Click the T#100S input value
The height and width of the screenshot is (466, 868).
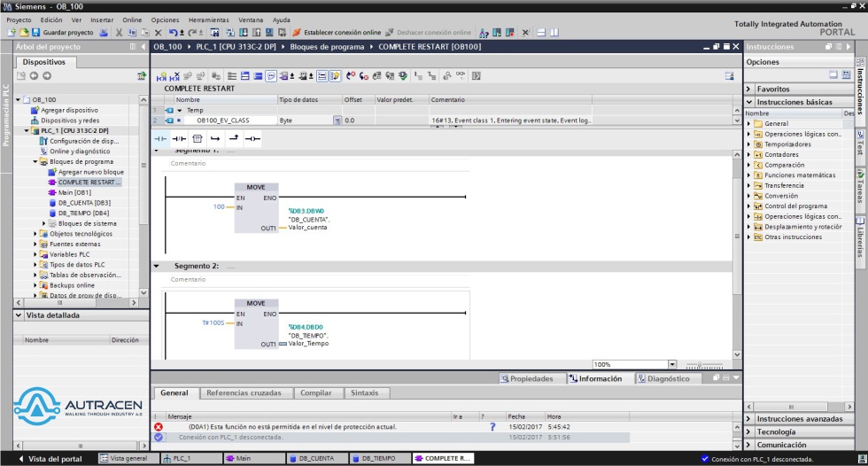click(213, 322)
